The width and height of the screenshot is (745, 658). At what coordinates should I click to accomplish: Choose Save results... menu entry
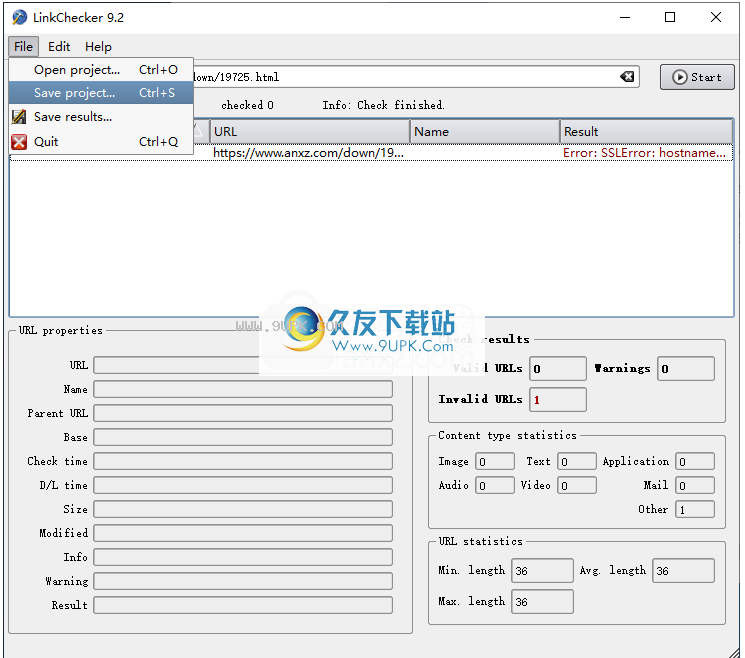pyautogui.click(x=101, y=117)
